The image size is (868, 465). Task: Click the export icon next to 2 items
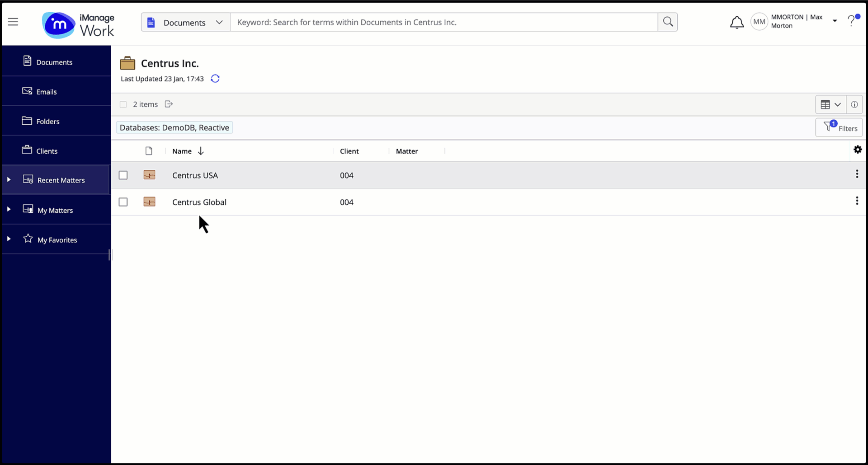(x=169, y=104)
